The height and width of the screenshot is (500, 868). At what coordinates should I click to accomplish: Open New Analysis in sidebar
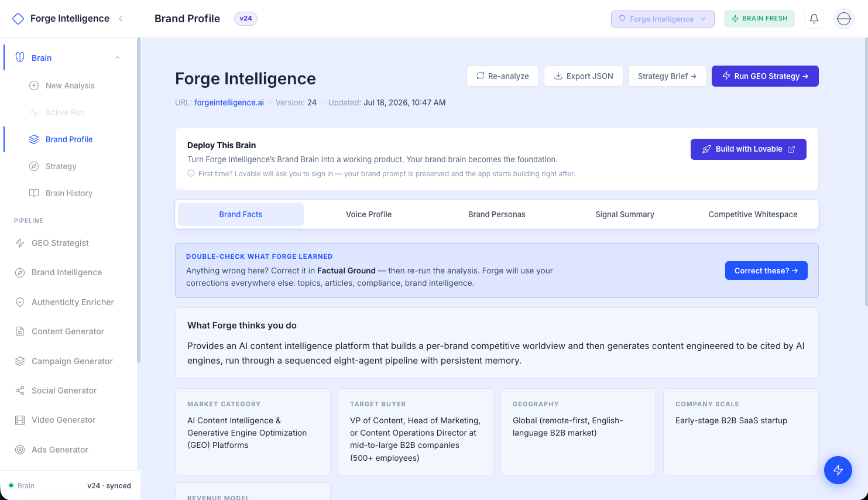(x=70, y=85)
